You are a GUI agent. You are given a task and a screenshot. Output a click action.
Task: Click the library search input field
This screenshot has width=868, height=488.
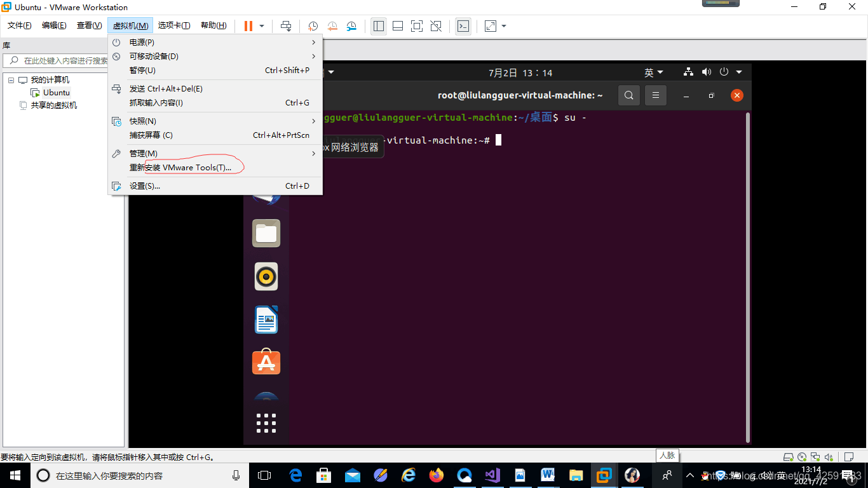[64, 60]
